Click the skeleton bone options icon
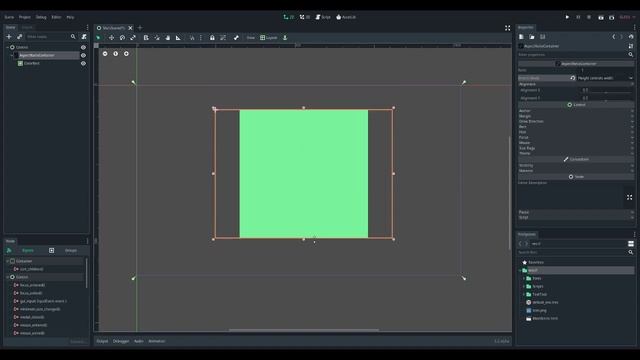Viewport: 640px width, 360px height. tap(236, 38)
